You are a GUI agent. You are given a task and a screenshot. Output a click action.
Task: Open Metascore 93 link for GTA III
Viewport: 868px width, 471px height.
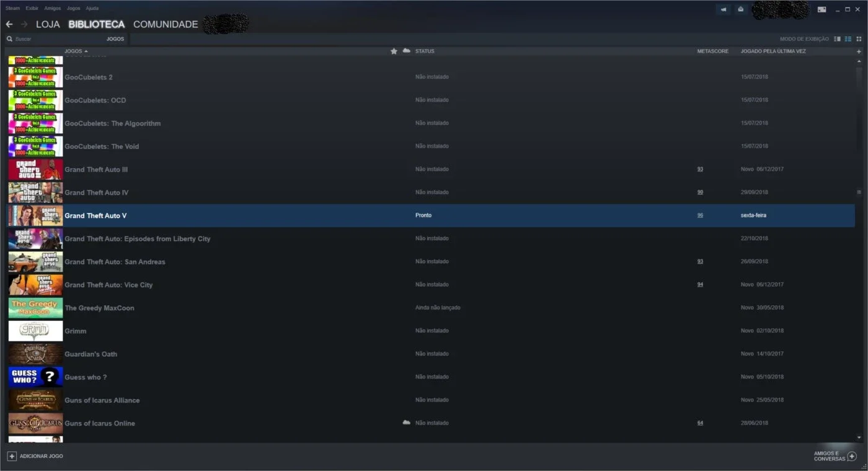(700, 169)
